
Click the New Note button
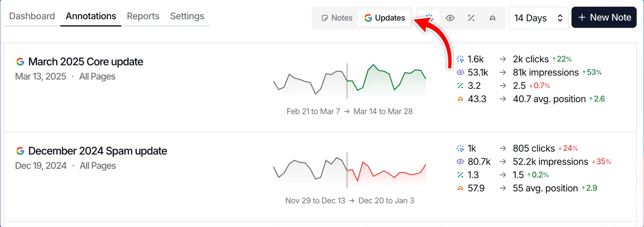coord(604,17)
